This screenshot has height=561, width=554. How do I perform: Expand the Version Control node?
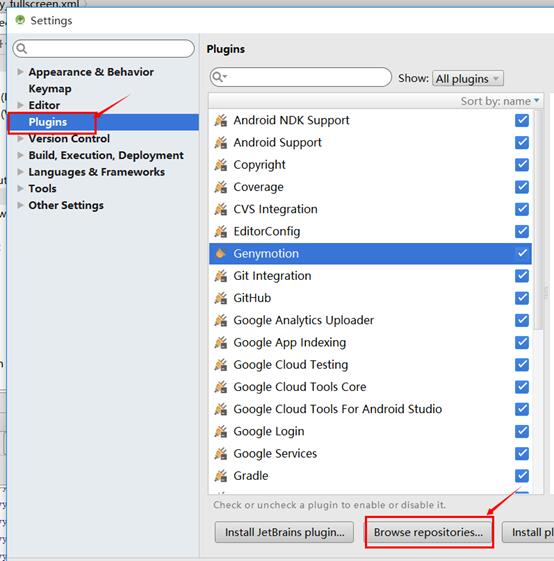click(20, 138)
